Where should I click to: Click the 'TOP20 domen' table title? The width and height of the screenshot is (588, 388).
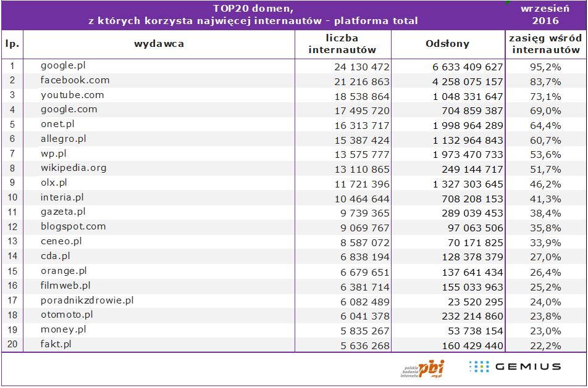(253, 15)
